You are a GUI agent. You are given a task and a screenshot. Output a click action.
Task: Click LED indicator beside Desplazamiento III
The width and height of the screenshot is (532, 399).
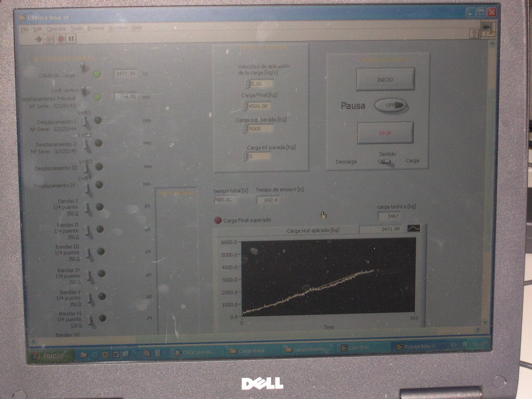(x=99, y=167)
